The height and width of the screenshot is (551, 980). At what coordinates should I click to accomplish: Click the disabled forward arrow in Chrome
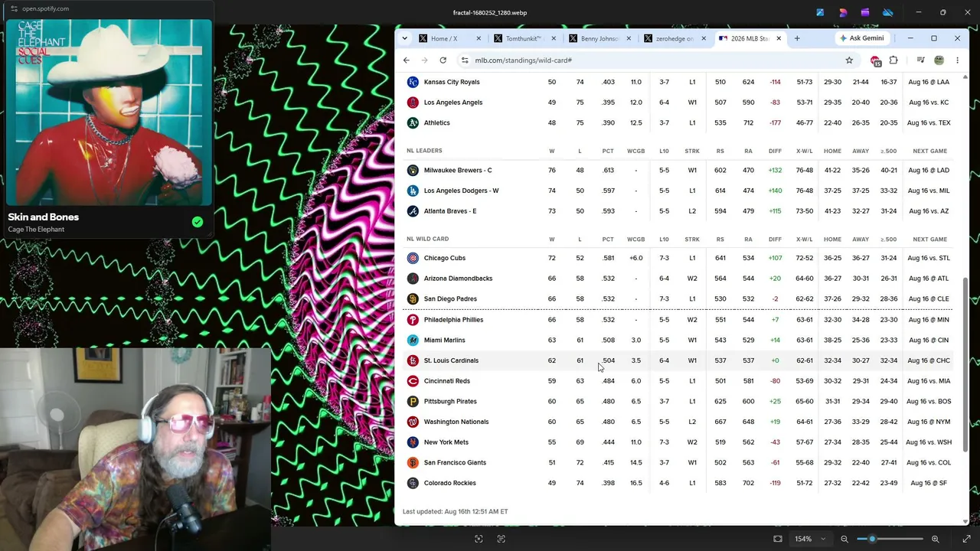pyautogui.click(x=424, y=60)
